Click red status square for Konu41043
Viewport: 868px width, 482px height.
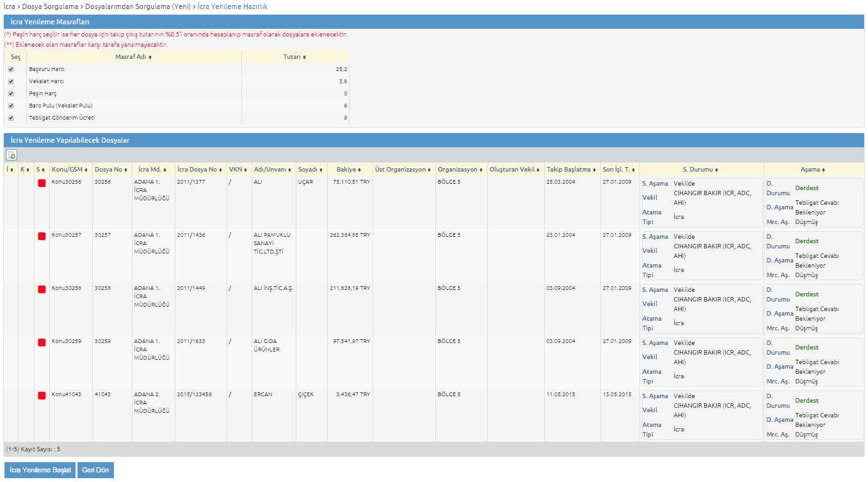click(x=42, y=396)
